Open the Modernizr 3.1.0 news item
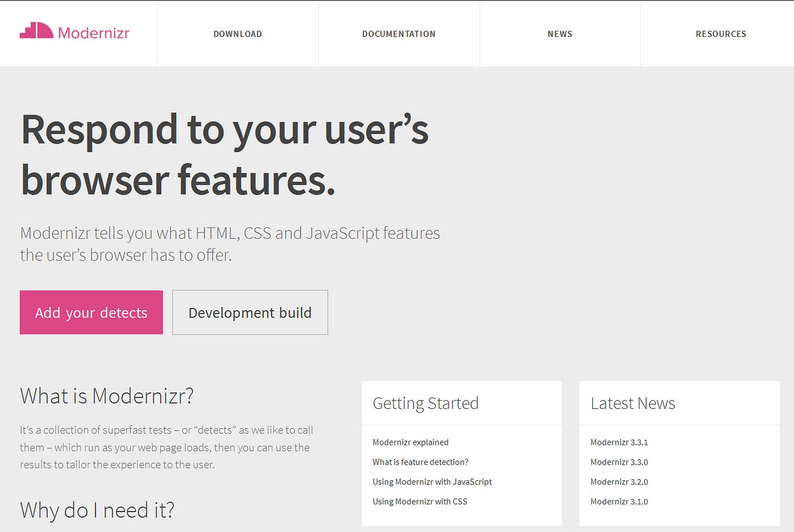 [619, 502]
